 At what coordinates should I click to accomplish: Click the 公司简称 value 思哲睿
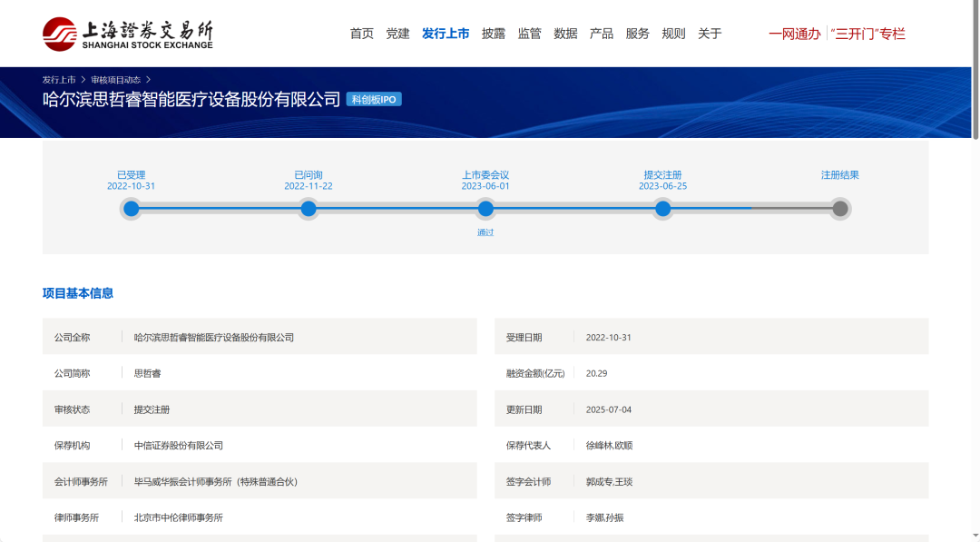(x=148, y=374)
